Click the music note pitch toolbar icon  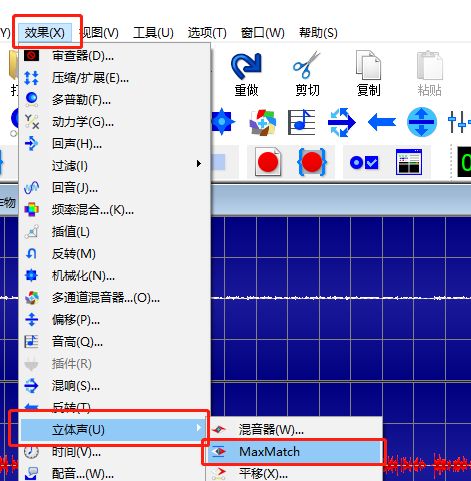302,122
